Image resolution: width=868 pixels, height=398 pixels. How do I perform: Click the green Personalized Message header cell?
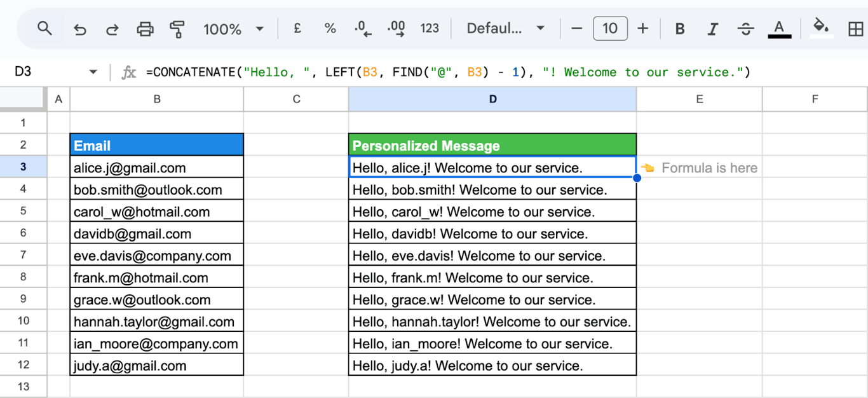tap(492, 145)
